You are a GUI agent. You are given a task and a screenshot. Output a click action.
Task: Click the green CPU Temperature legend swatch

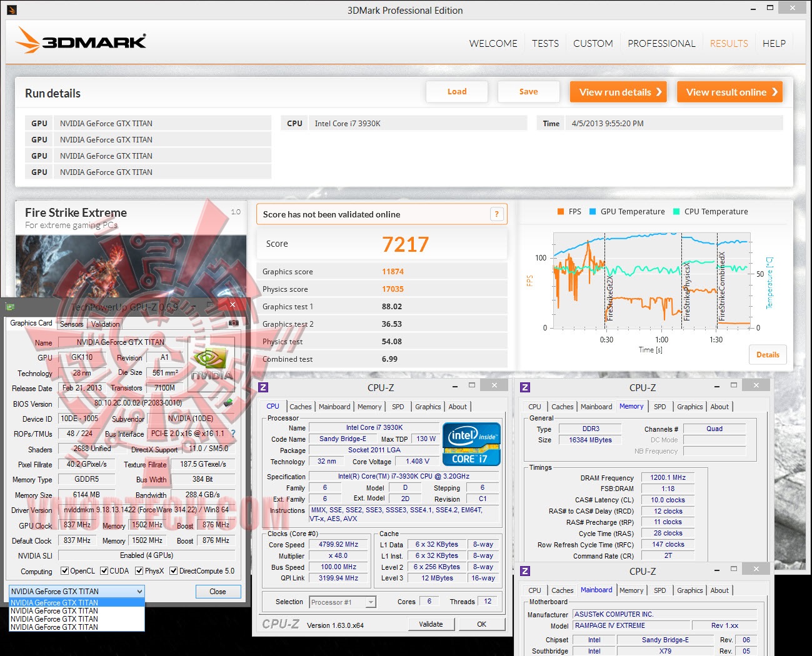676,212
